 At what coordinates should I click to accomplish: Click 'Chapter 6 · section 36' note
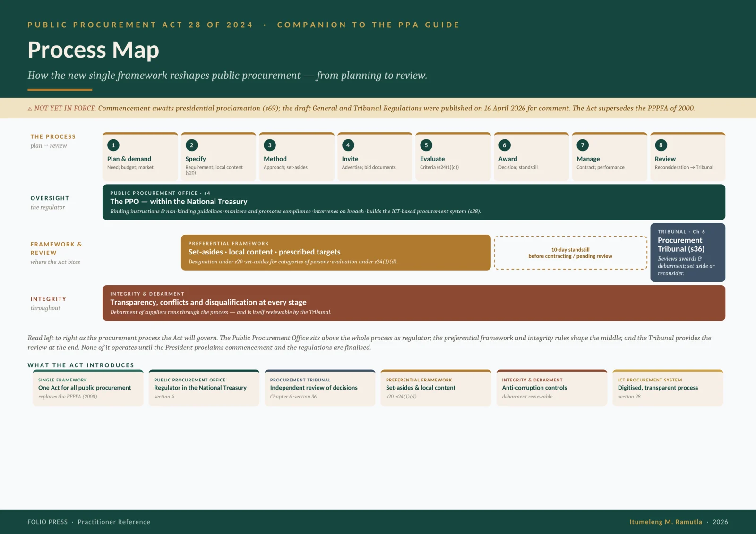[x=293, y=397]
